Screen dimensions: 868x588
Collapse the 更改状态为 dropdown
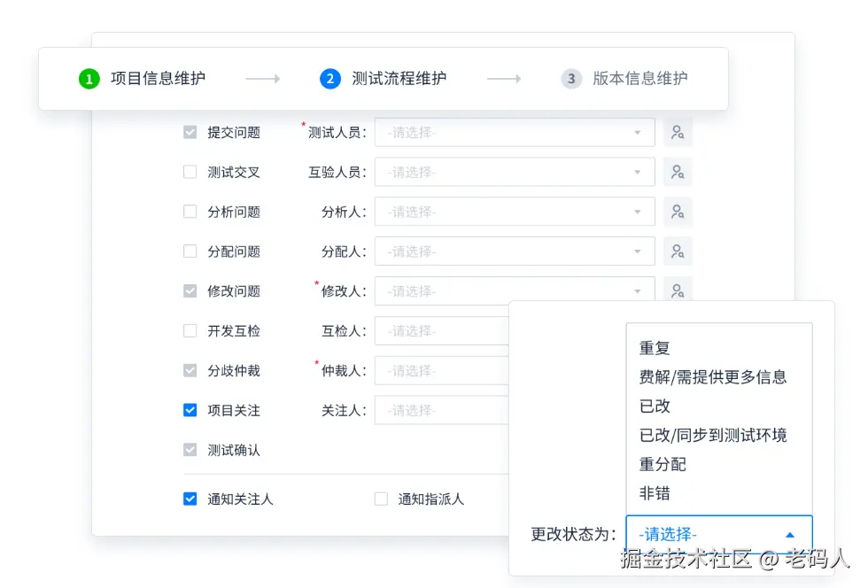788,534
